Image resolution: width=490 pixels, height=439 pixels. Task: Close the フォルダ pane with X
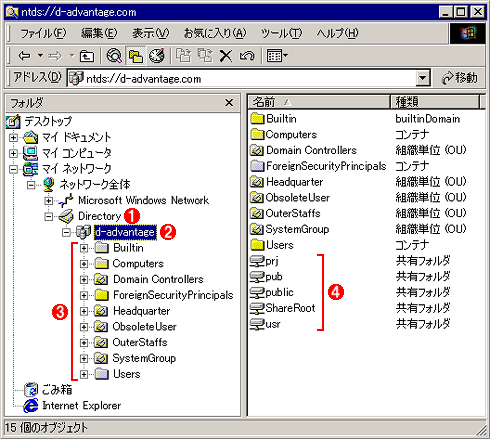click(x=229, y=103)
